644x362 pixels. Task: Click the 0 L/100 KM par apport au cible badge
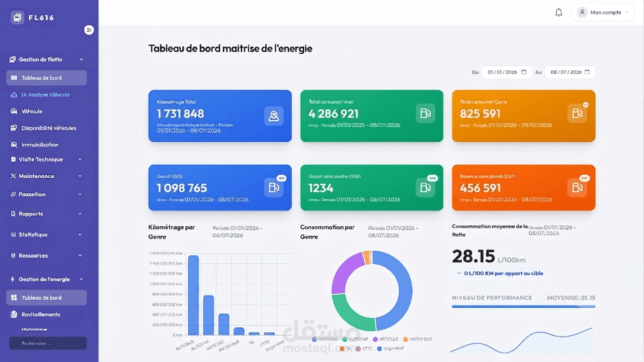[500, 273]
